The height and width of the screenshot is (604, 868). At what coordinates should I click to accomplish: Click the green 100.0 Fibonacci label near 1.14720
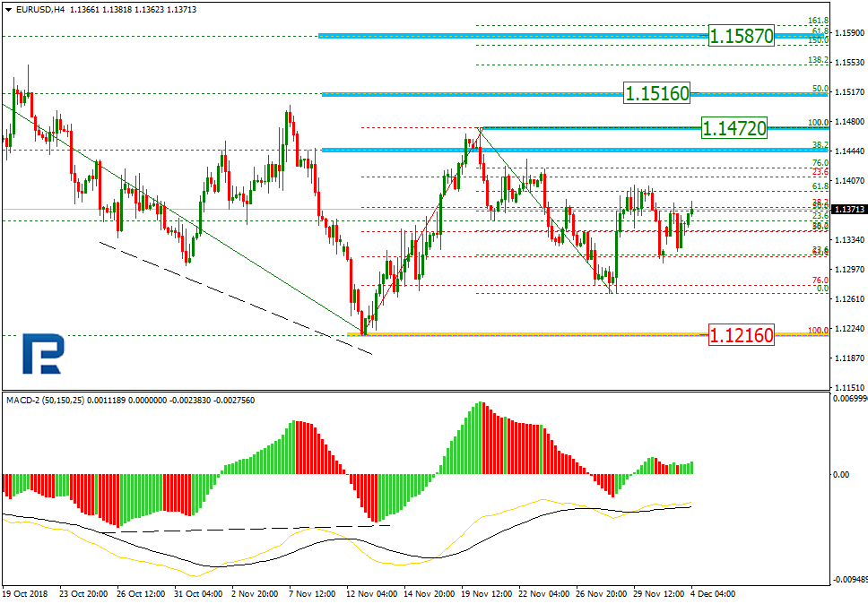click(818, 122)
